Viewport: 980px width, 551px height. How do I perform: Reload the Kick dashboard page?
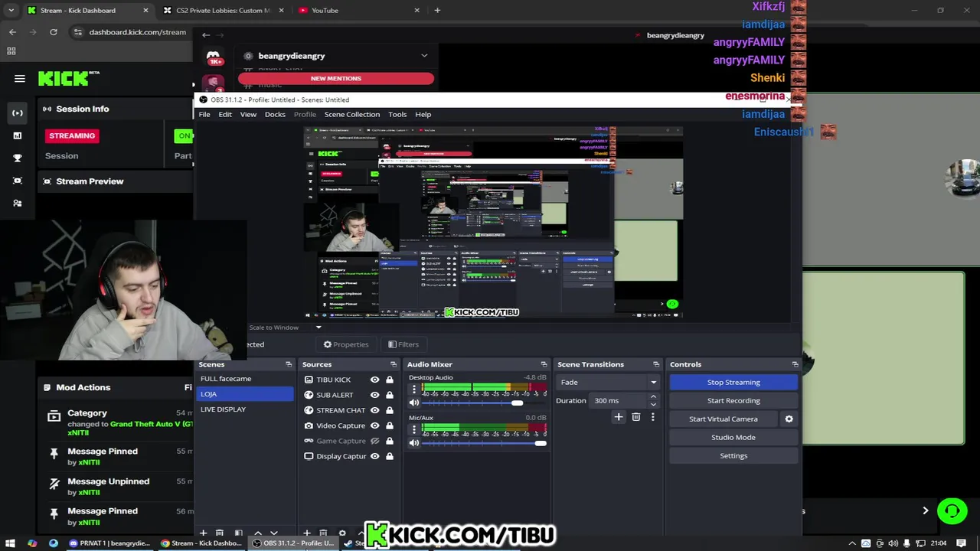pos(54,32)
